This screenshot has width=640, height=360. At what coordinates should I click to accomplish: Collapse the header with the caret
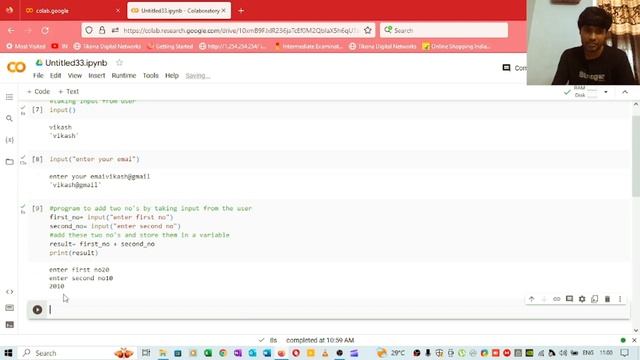pyautogui.click(x=625, y=92)
